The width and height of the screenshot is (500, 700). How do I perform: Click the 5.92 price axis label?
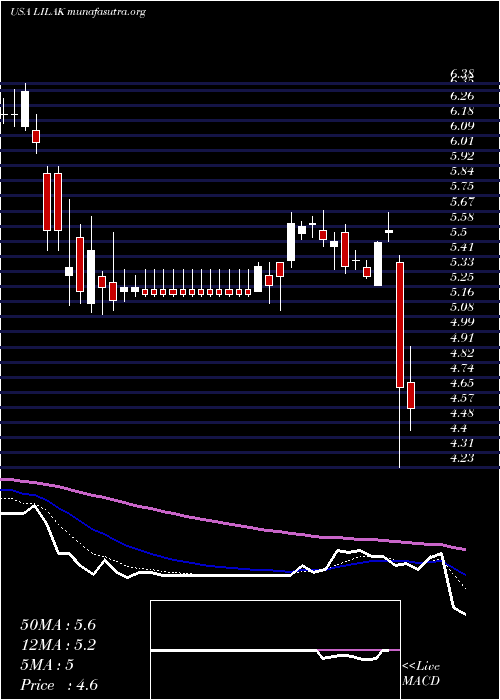[462, 157]
